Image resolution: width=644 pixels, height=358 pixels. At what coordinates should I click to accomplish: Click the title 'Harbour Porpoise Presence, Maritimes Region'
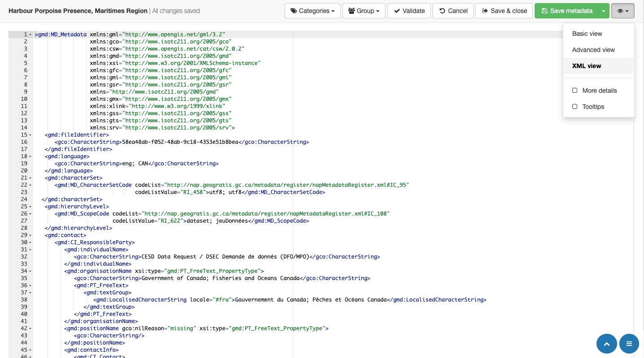(78, 11)
